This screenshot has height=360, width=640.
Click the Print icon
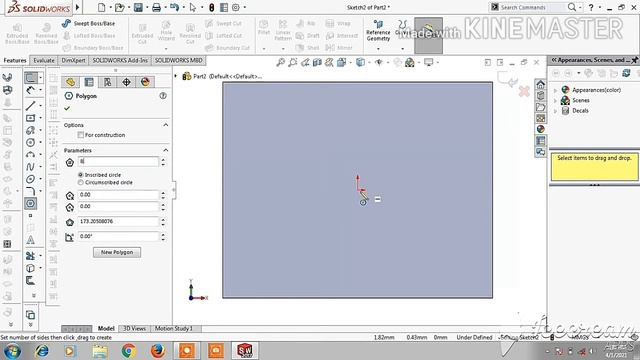click(156, 7)
